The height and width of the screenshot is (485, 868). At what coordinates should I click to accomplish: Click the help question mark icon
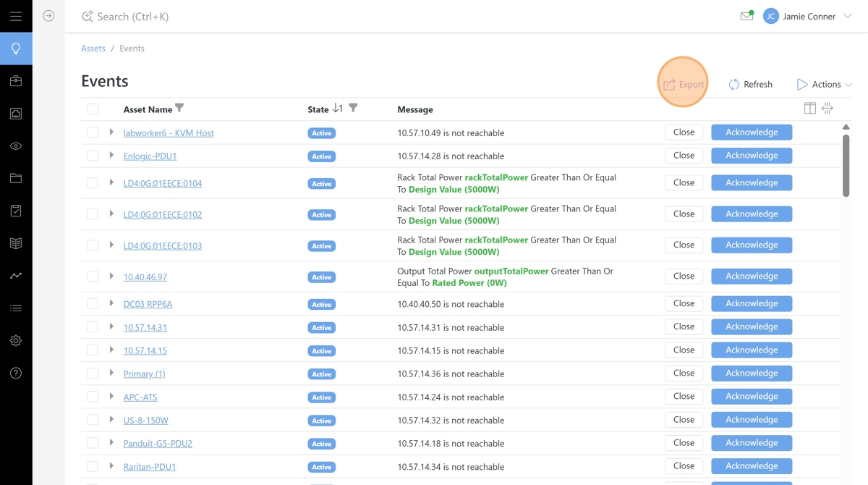click(16, 374)
